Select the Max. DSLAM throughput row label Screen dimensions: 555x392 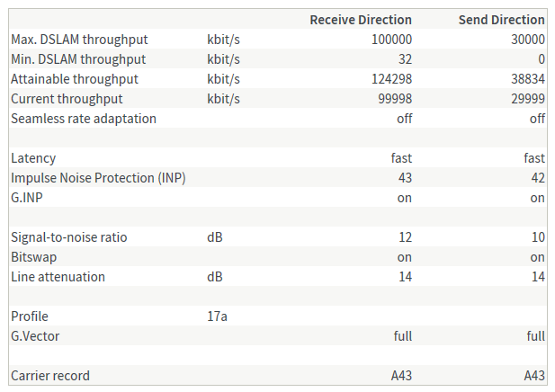tap(79, 40)
